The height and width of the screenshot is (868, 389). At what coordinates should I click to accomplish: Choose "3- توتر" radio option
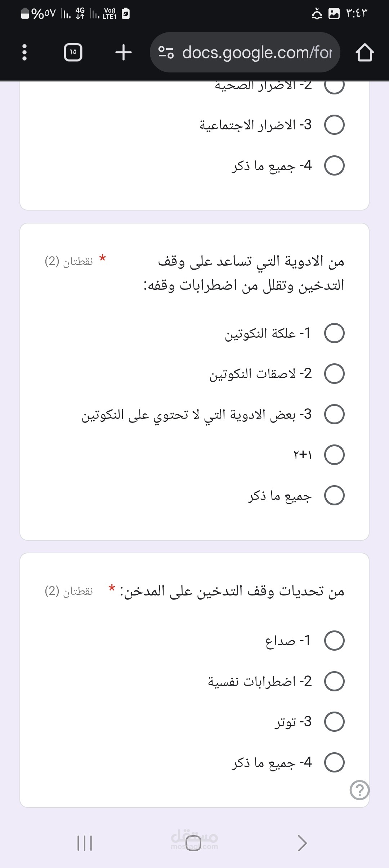[x=334, y=722]
